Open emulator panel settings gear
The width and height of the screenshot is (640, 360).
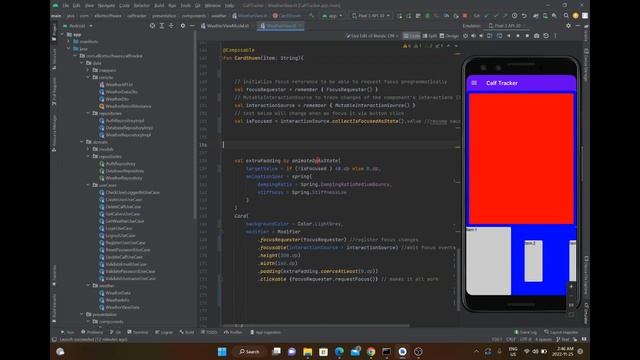pyautogui.click(x=568, y=26)
